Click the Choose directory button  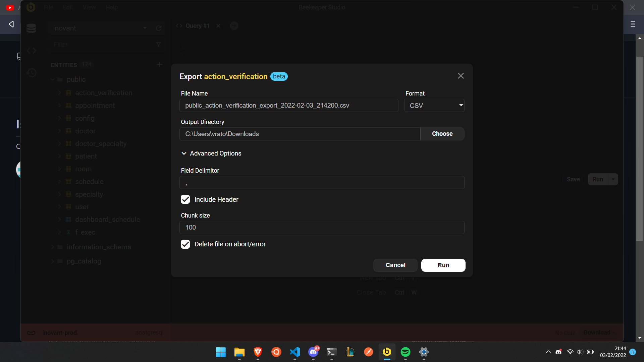(x=442, y=134)
